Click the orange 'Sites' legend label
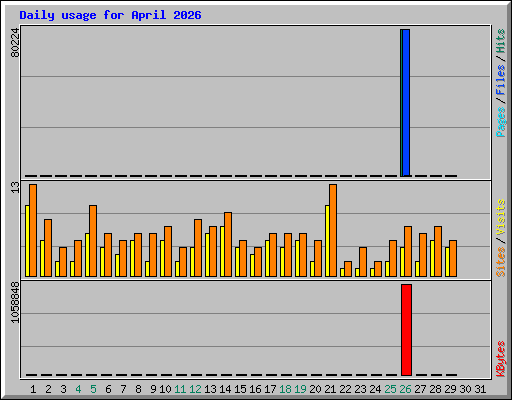 pyautogui.click(x=500, y=262)
